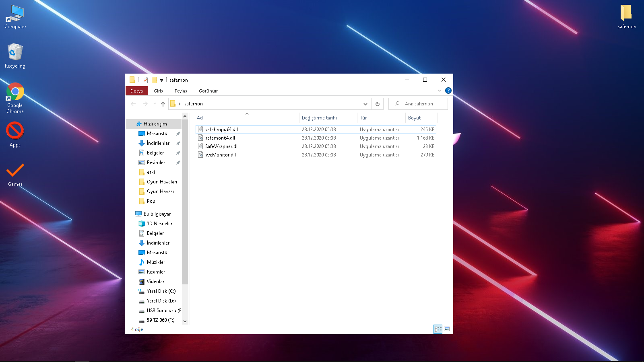Open pinned Resimler under Hızlı erişim
The image size is (644, 362).
pos(156,162)
